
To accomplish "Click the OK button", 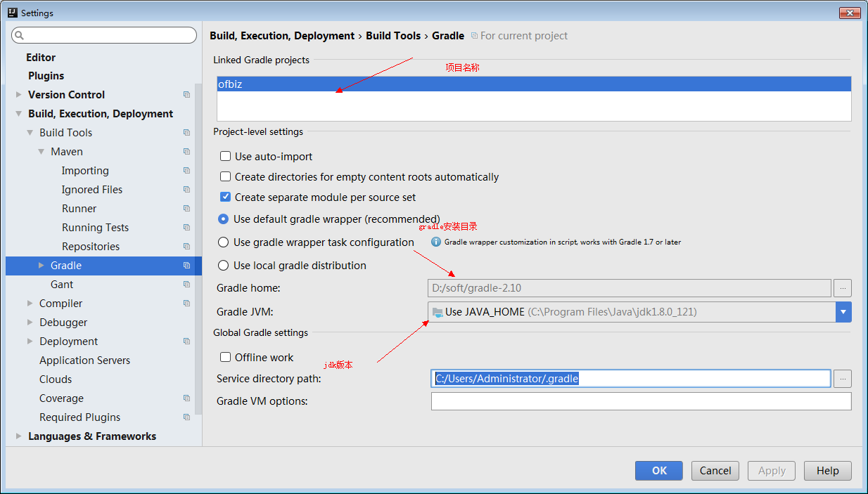I will tap(659, 471).
